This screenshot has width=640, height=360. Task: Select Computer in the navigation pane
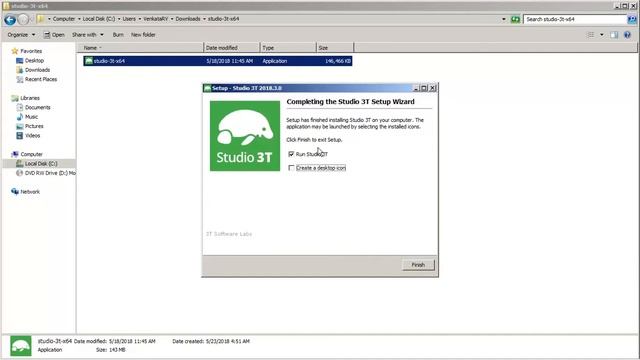(x=31, y=154)
